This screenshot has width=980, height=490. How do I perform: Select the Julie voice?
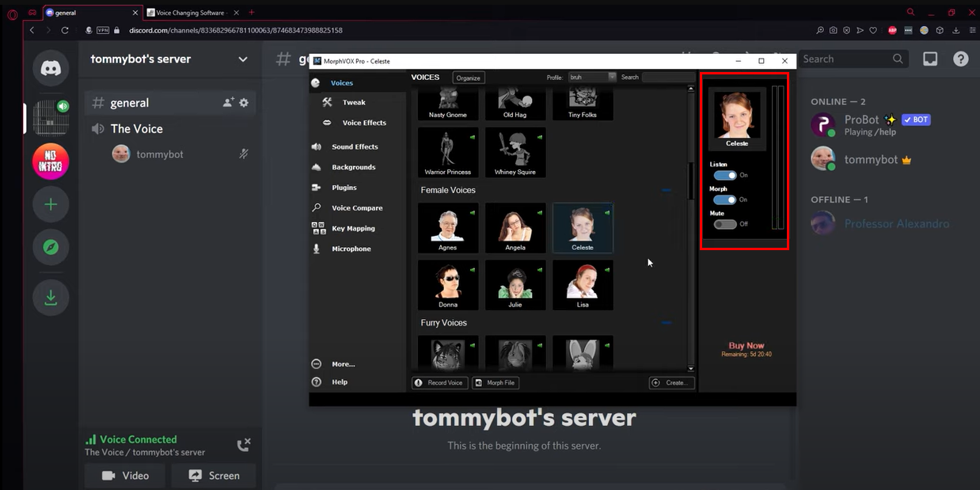point(515,285)
